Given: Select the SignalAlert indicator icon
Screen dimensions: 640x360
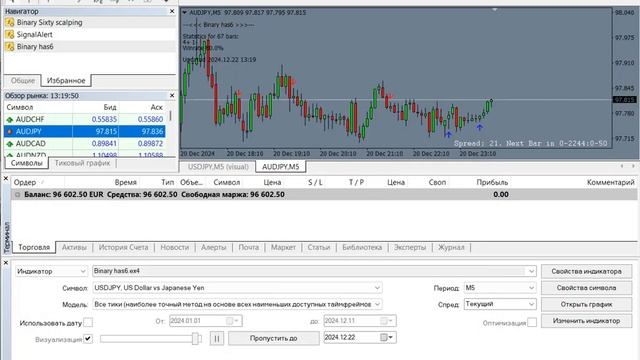Looking at the screenshot, I should [9, 35].
